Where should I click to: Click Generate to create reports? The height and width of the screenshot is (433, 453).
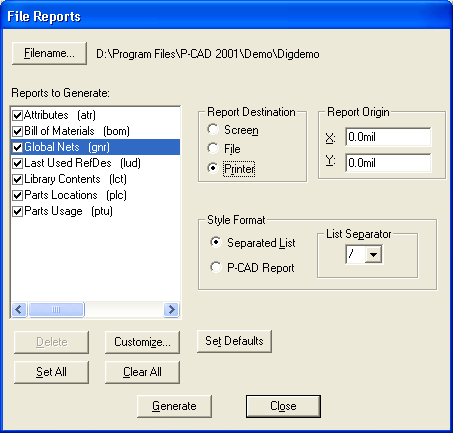pos(174,406)
